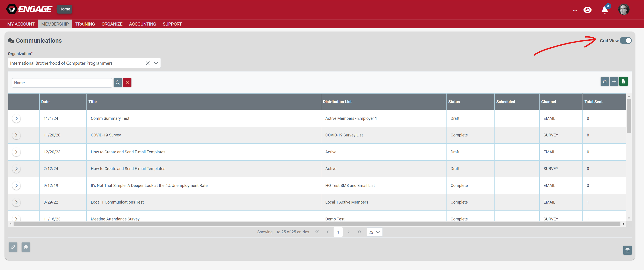
Task: Expand the Comm Summary Test row
Action: (x=16, y=118)
